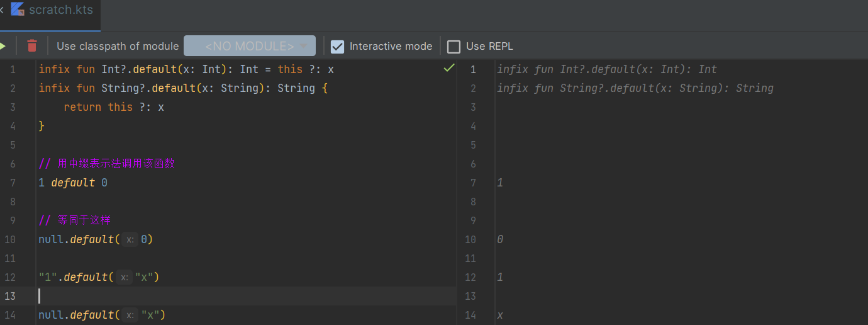Click the x: hint in null.default(0)
The height and width of the screenshot is (325, 868).
coord(130,239)
